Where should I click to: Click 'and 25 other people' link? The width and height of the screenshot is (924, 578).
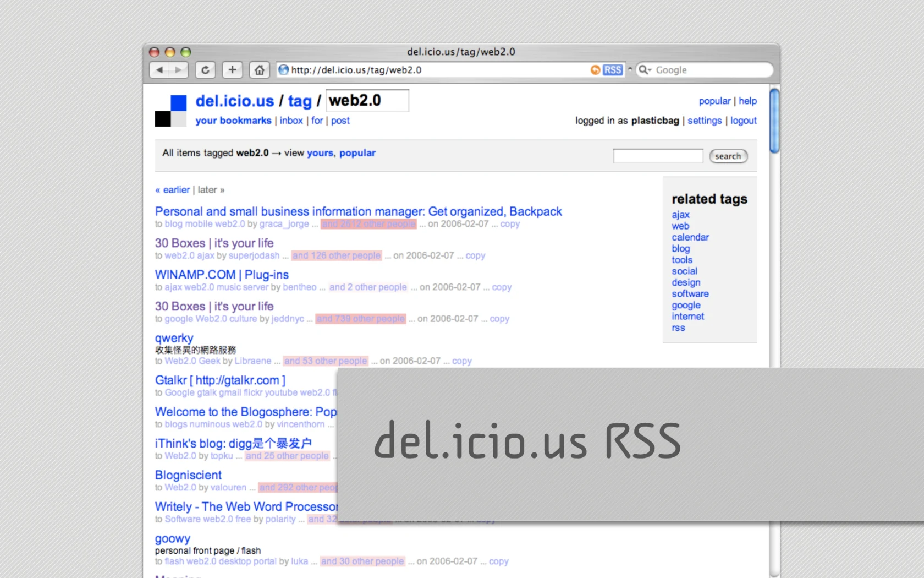(x=287, y=456)
